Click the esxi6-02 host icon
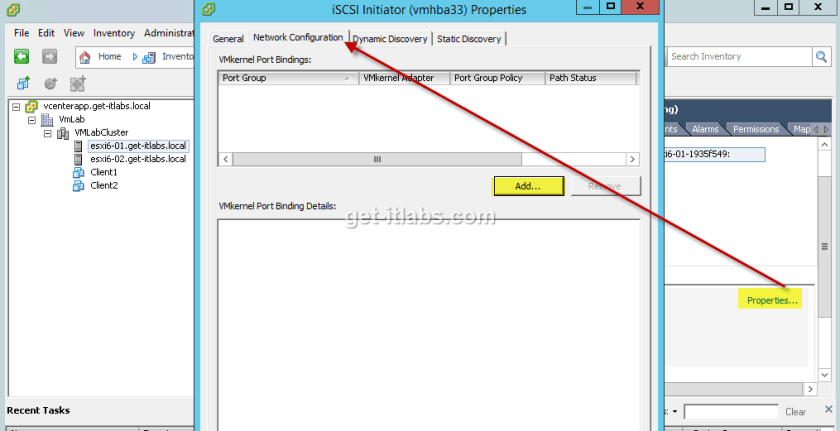 tap(78, 159)
